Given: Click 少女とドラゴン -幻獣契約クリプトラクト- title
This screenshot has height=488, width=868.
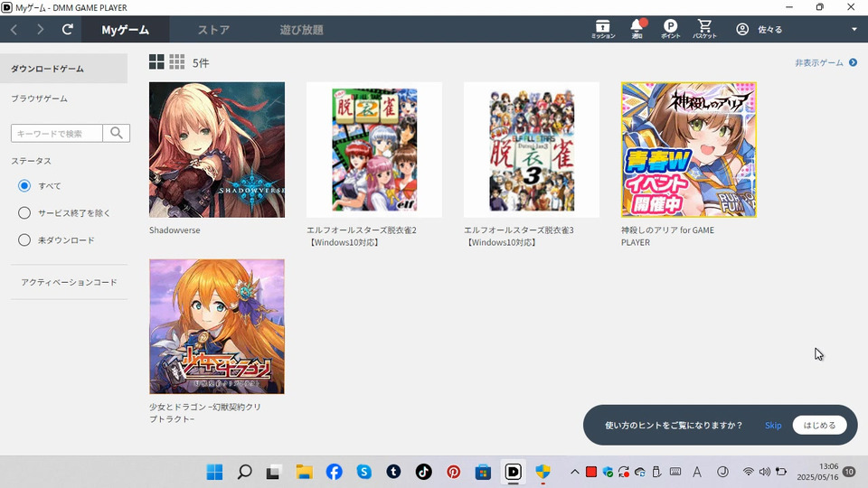Looking at the screenshot, I should click(x=205, y=413).
